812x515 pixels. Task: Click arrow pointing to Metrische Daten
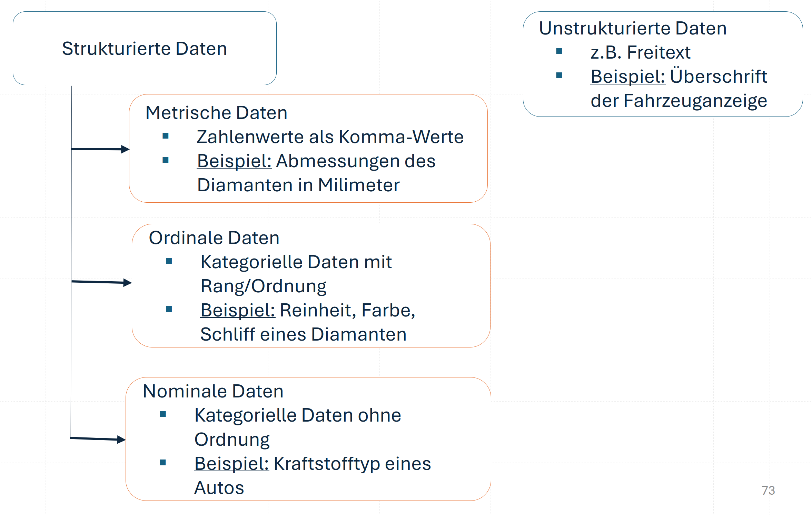(100, 149)
